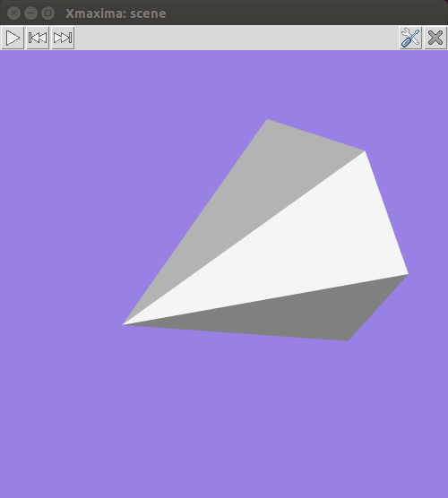Click the 'Xmaxima: scene' title text
Viewport: 448px width, 498px height.
(x=116, y=13)
